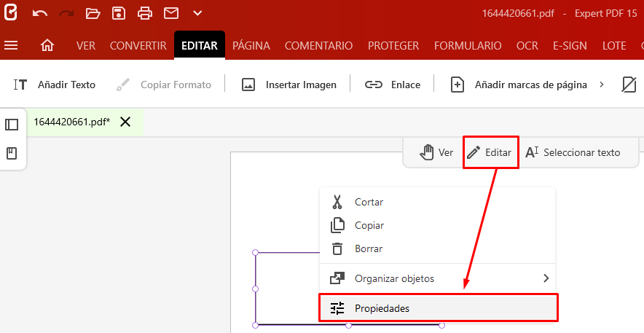Choose Copiar from context menu

click(437, 225)
